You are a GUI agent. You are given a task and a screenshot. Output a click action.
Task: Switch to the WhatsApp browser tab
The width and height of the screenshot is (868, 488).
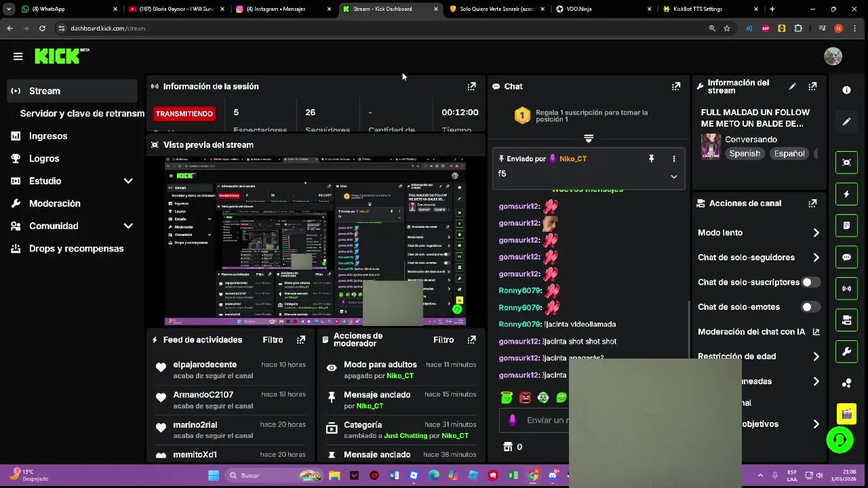68,9
